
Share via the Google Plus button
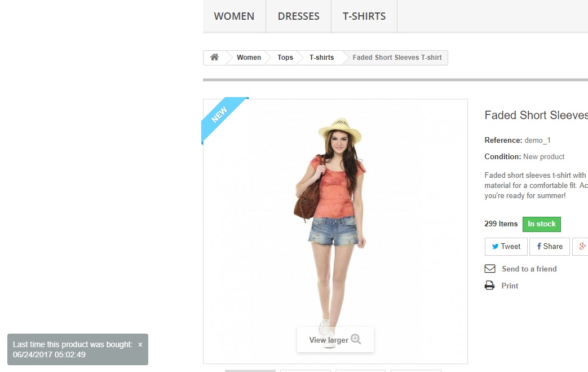(x=581, y=247)
